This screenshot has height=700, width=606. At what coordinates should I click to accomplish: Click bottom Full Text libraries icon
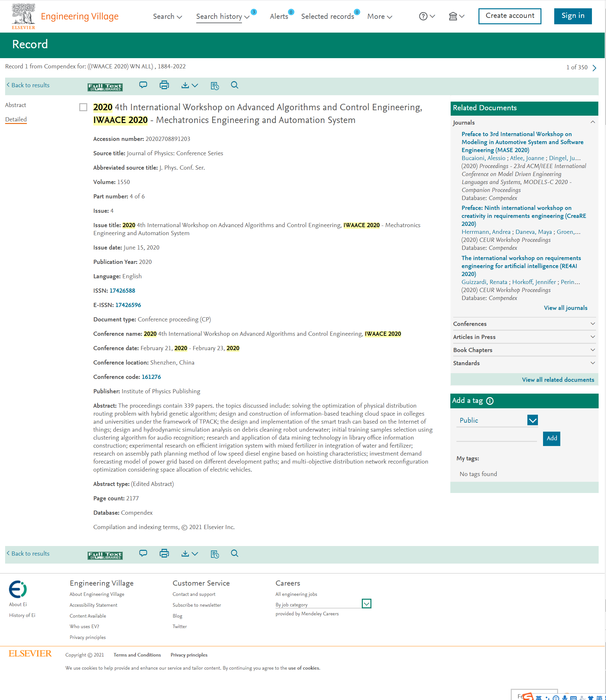click(x=105, y=555)
